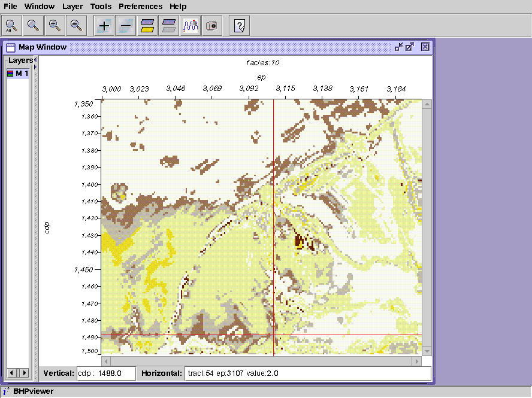This screenshot has width=532, height=398.
Task: Click the Zoom In magnifier icon
Action: coord(55,26)
